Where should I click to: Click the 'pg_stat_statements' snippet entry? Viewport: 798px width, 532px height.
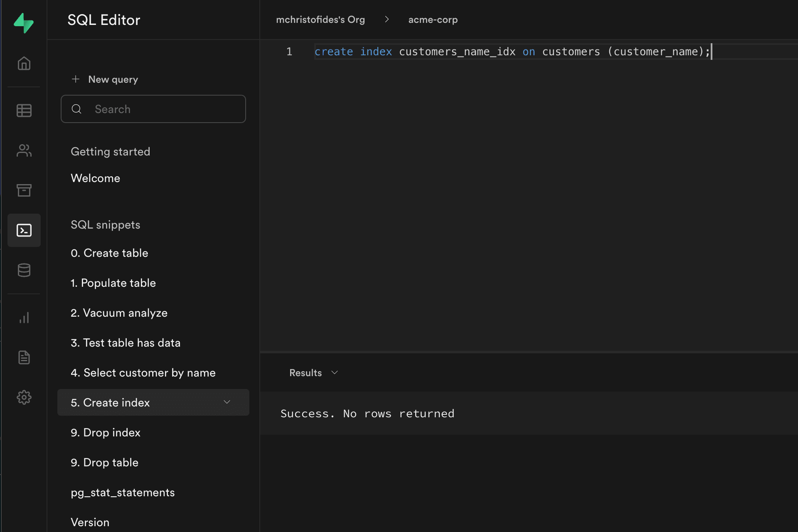pos(122,492)
